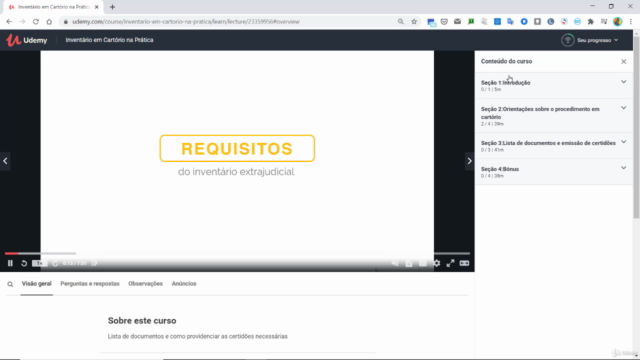The width and height of the screenshot is (640, 360).
Task: Toggle expanded theater view
Action: [x=464, y=263]
